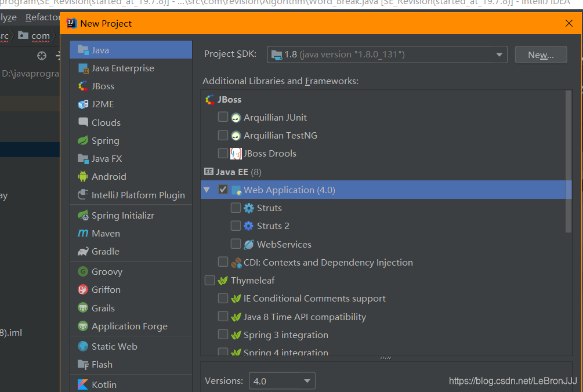Check the Struts checkbox
Viewport: 583px width, 392px height.
click(236, 208)
